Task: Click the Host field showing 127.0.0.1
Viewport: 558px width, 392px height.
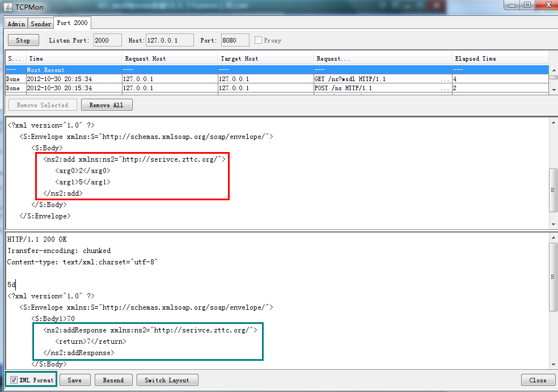Action: coord(170,40)
